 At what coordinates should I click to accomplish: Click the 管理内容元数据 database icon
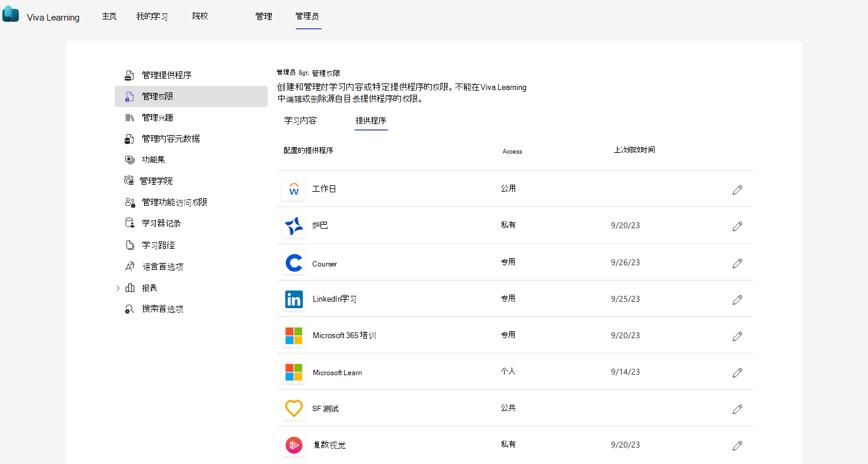tap(129, 139)
